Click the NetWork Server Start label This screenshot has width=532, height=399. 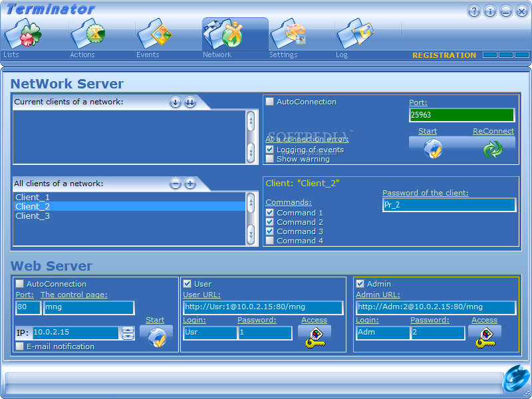[428, 131]
